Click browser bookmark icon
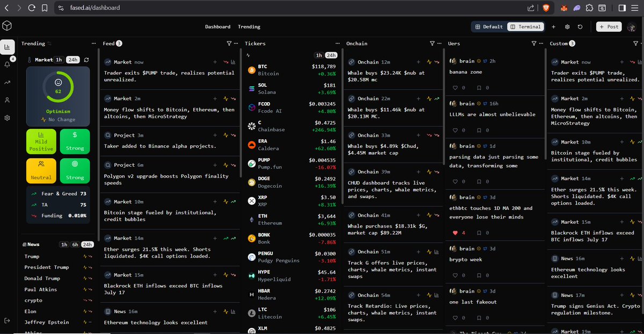Viewport: 644px width, 334px height. 45,8
